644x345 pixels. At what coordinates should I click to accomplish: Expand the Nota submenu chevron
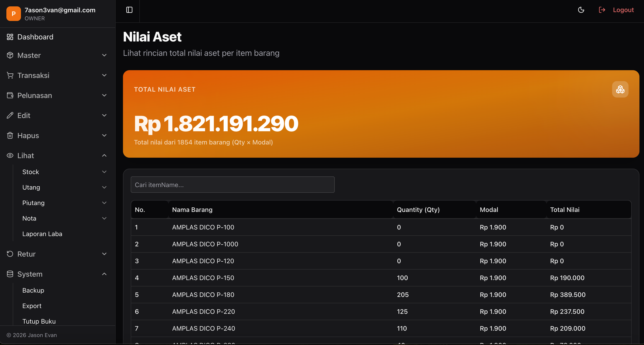pyautogui.click(x=104, y=218)
